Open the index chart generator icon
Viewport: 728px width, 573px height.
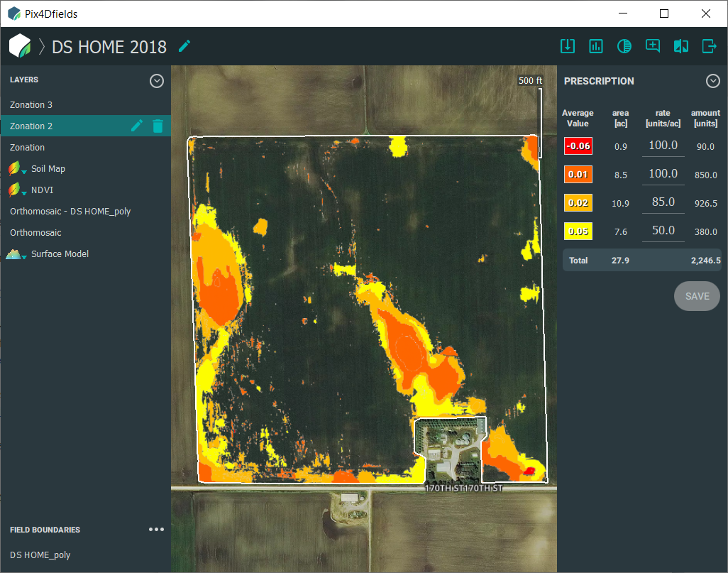(596, 46)
